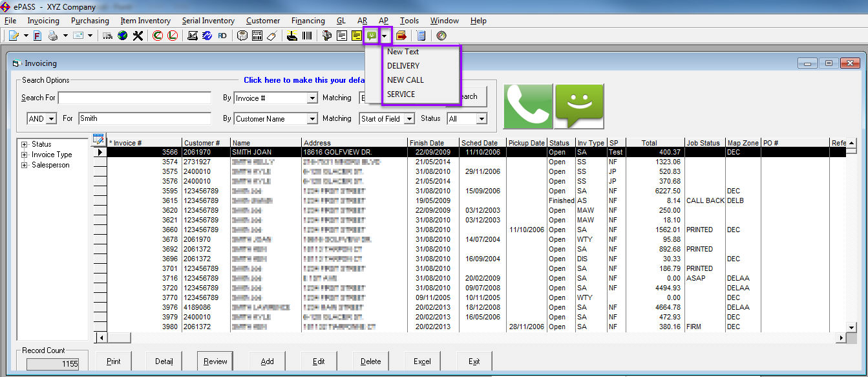Click the printer icon in the toolbar
Image resolution: width=868 pixels, height=377 pixels.
click(53, 36)
